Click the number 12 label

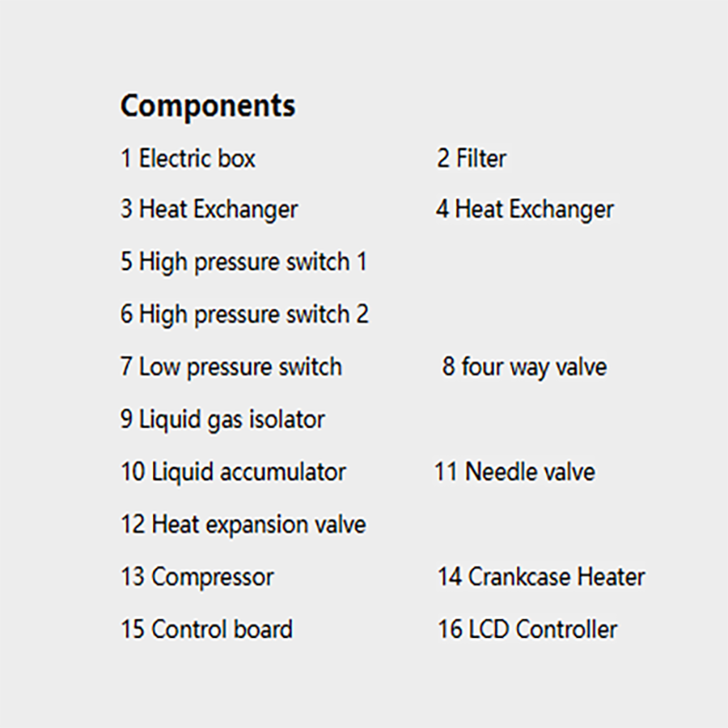(133, 524)
